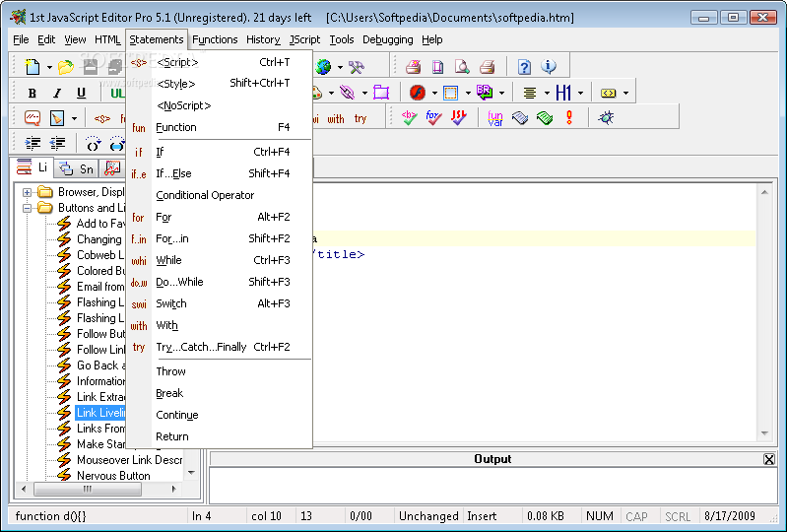Open dropdown arrow next to New document
Image resolution: width=787 pixels, height=532 pixels.
(x=49, y=67)
